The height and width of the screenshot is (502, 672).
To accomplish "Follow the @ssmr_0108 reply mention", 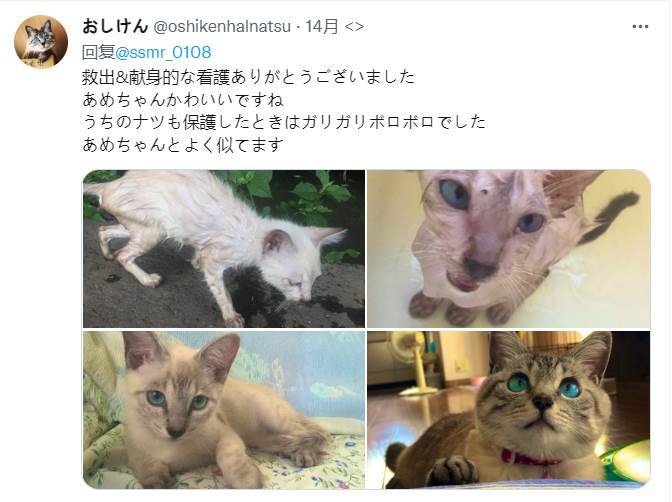I will pyautogui.click(x=163, y=52).
